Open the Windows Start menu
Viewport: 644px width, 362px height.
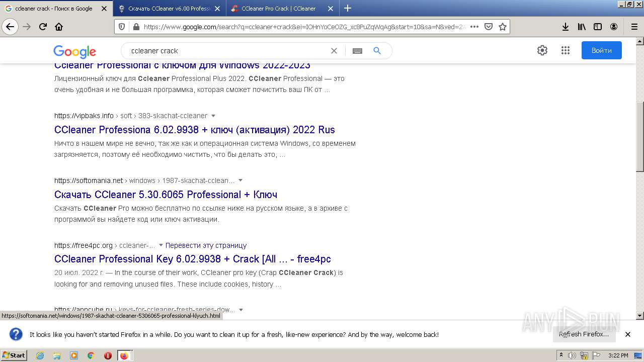[14, 355]
